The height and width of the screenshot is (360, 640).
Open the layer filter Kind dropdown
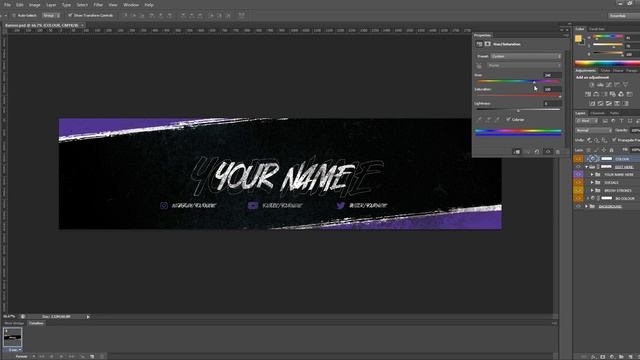point(586,121)
